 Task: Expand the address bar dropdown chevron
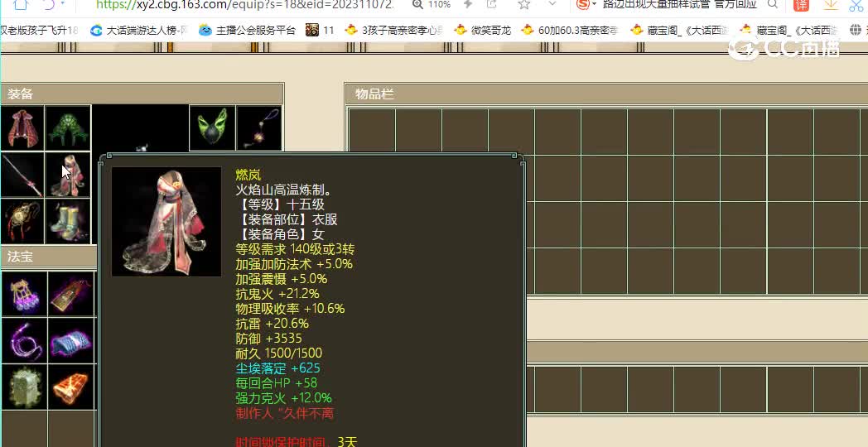coord(552,4)
